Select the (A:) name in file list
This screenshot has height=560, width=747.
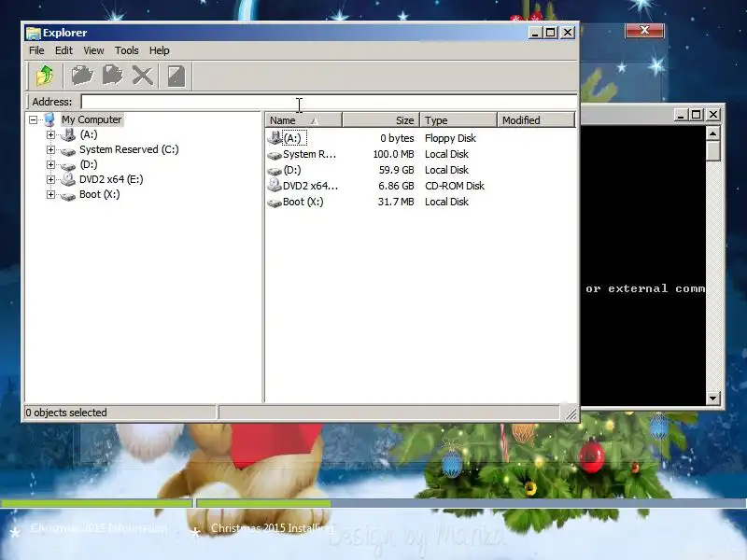pos(294,138)
